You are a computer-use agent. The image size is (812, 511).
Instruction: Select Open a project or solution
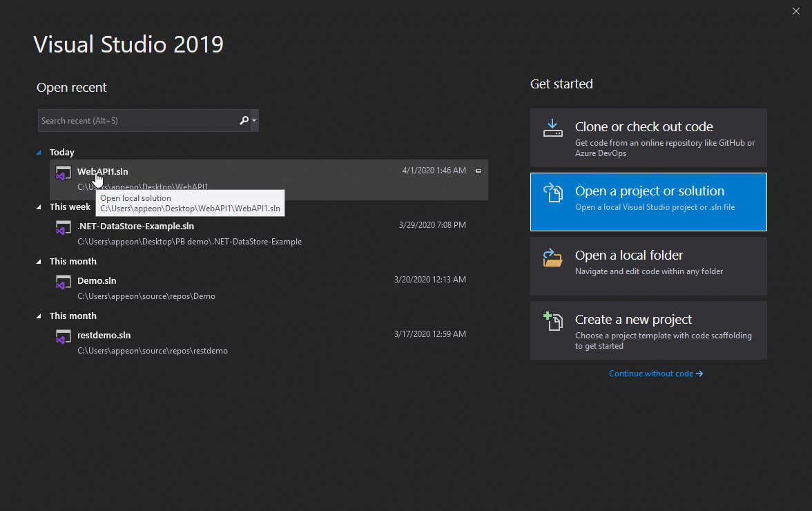648,202
